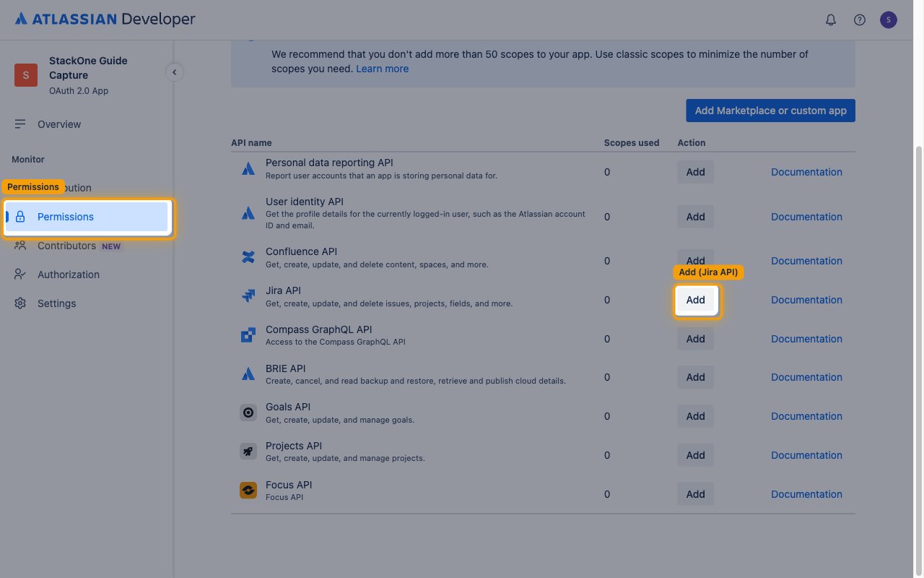
Task: Open Documentation for Confluence API
Action: (x=806, y=261)
